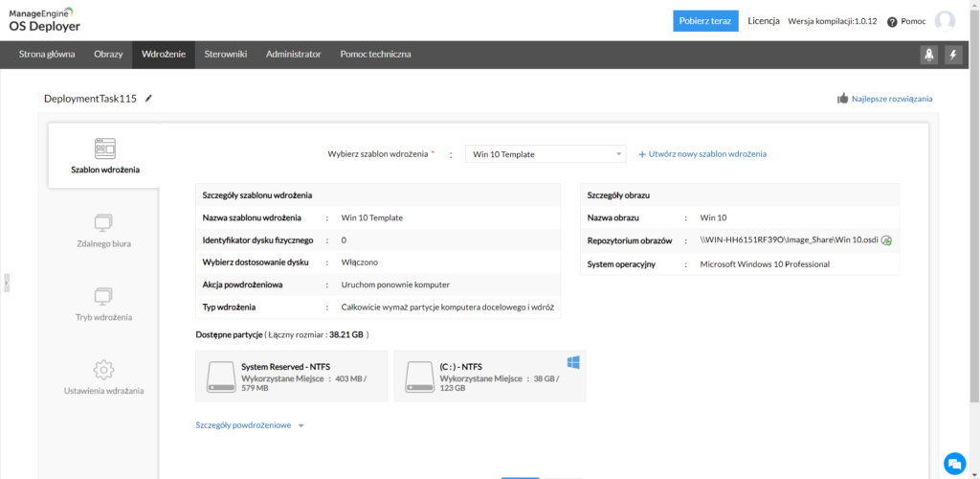Open the Zdalnego biura step
The width and height of the screenshot is (980, 479).
point(104,231)
